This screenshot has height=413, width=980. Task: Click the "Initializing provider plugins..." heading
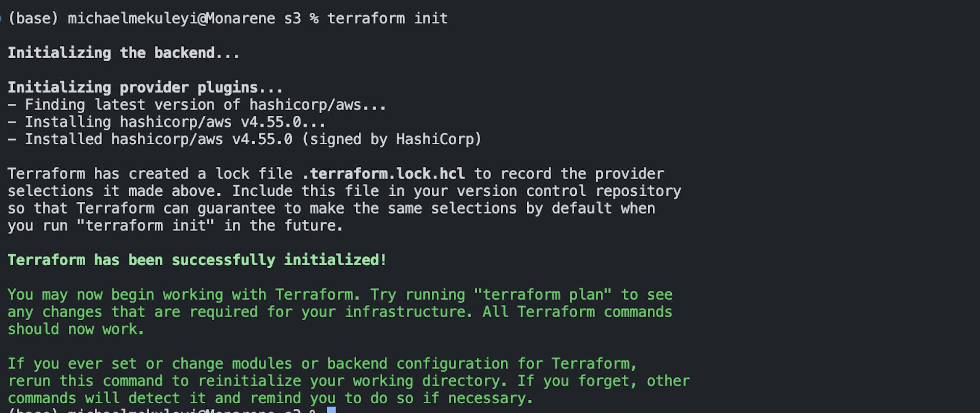[145, 88]
